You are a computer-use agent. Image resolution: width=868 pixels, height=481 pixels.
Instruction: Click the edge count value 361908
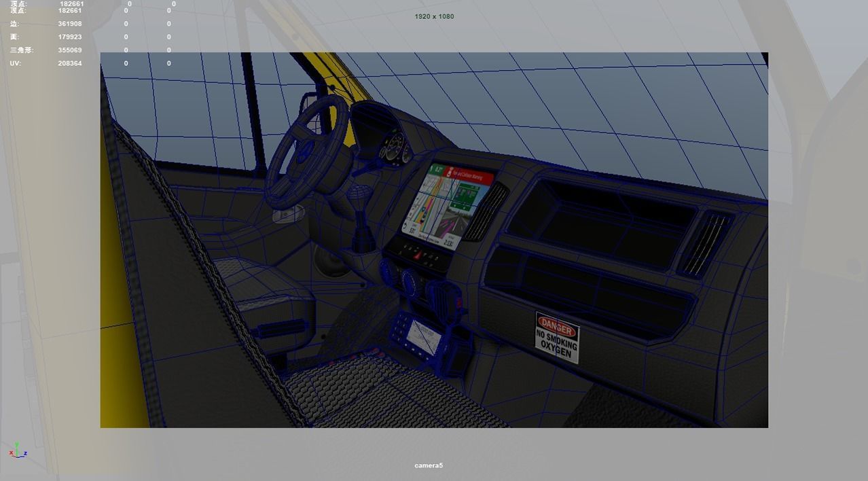pos(70,24)
